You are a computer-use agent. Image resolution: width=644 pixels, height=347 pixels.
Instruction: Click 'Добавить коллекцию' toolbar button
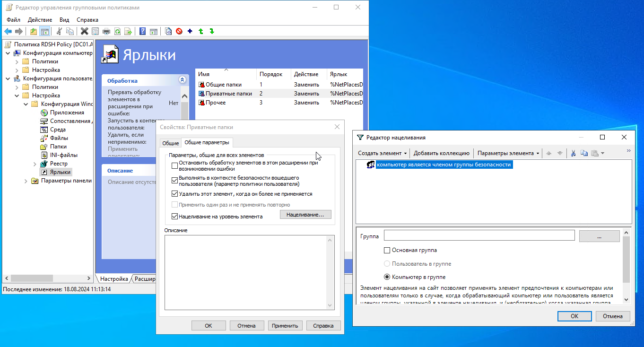[441, 153]
